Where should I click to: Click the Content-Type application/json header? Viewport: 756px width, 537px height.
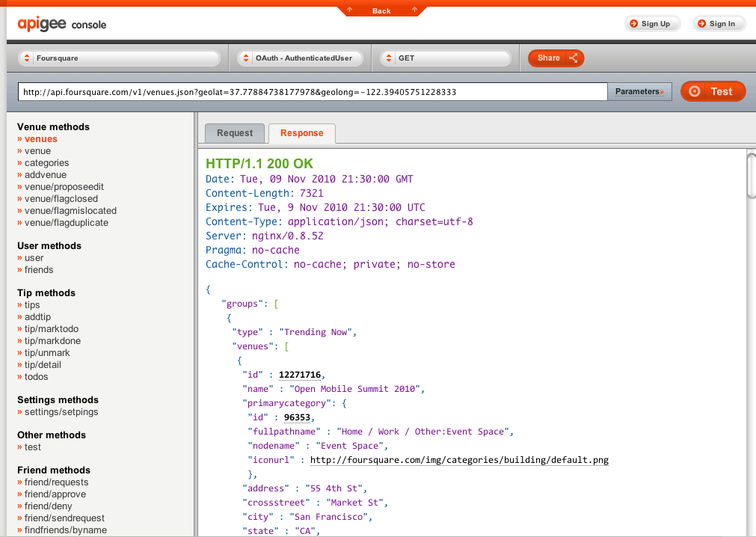click(x=339, y=221)
